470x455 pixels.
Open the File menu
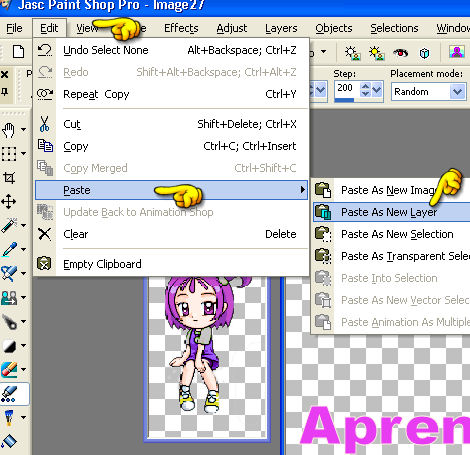(x=14, y=28)
